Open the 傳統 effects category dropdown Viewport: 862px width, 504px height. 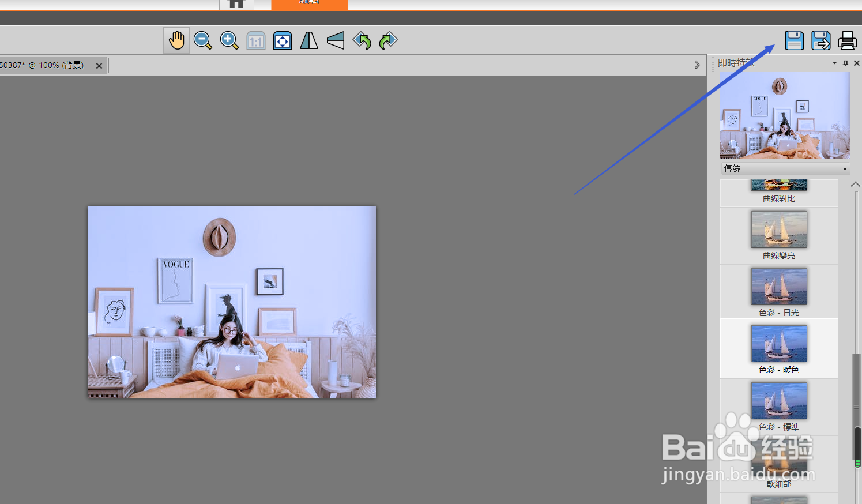786,168
